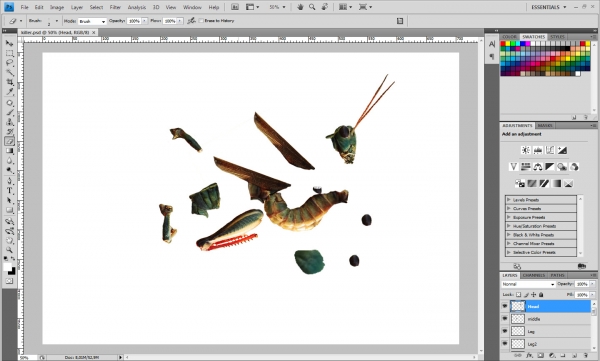This screenshot has height=361, width=600.
Task: Click the Zoom tool in application bar
Action: pos(312,7)
